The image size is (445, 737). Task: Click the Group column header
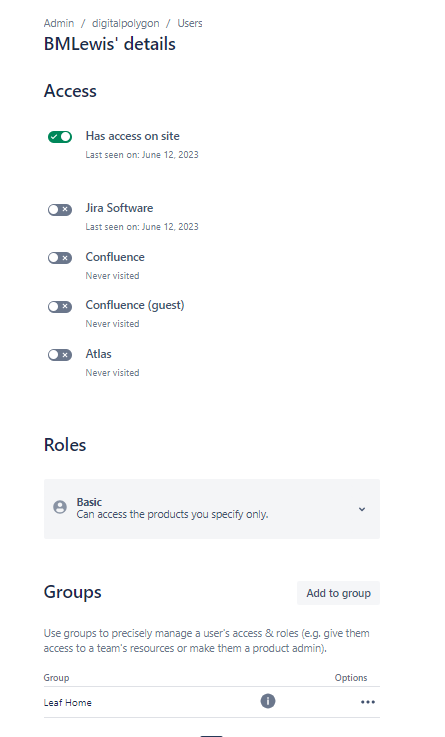[56, 677]
